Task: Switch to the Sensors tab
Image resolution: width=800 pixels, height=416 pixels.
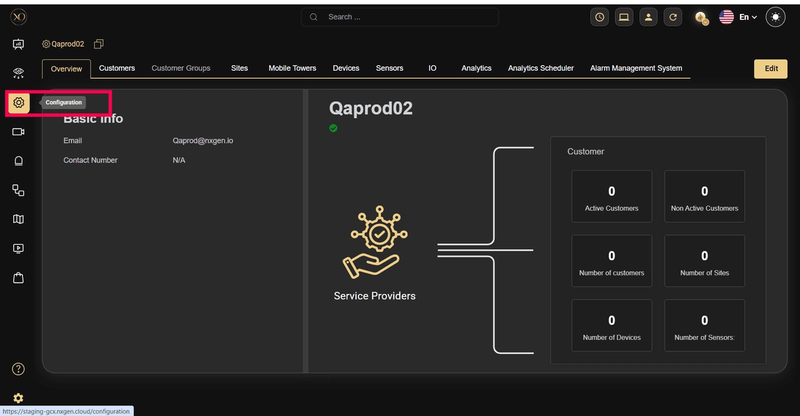Action: point(389,68)
